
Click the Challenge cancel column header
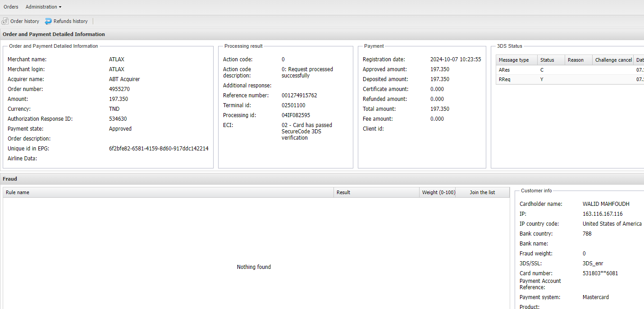click(613, 60)
